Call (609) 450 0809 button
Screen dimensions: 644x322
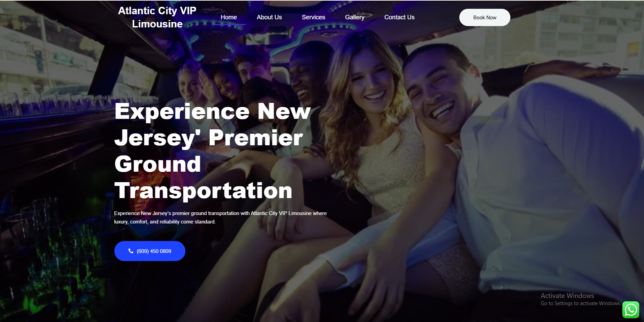click(150, 251)
